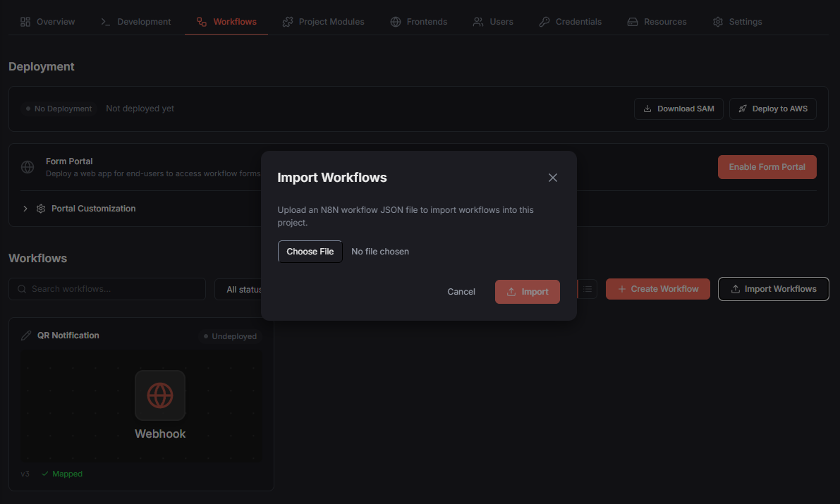840x504 pixels.
Task: Click the rocket icon on Deploy to AWS
Action: pos(743,109)
